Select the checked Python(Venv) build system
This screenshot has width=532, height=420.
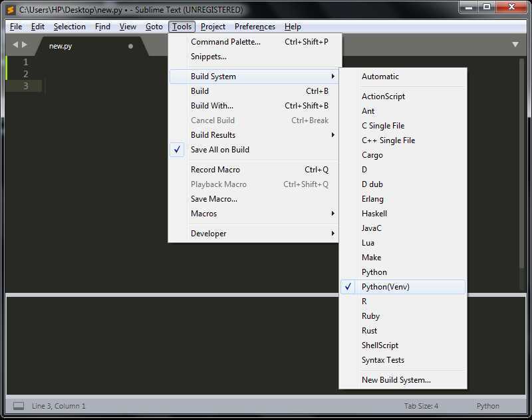[x=403, y=287]
